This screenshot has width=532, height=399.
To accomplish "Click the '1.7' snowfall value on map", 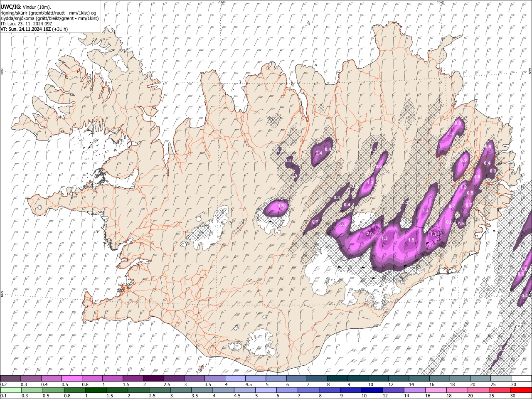I will [x=433, y=234].
